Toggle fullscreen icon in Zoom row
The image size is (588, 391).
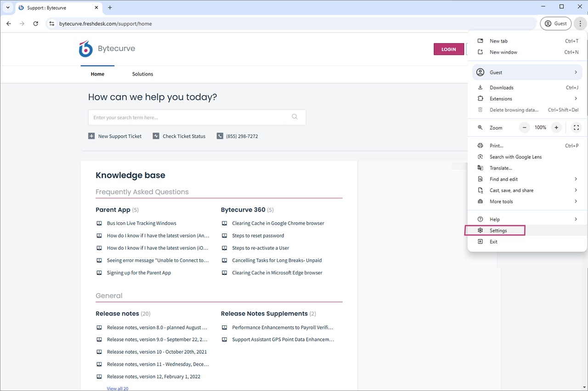576,128
